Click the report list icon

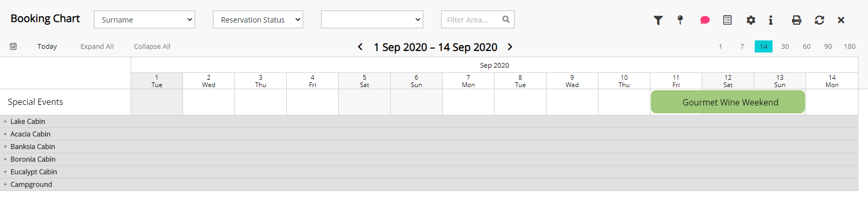pyautogui.click(x=727, y=20)
